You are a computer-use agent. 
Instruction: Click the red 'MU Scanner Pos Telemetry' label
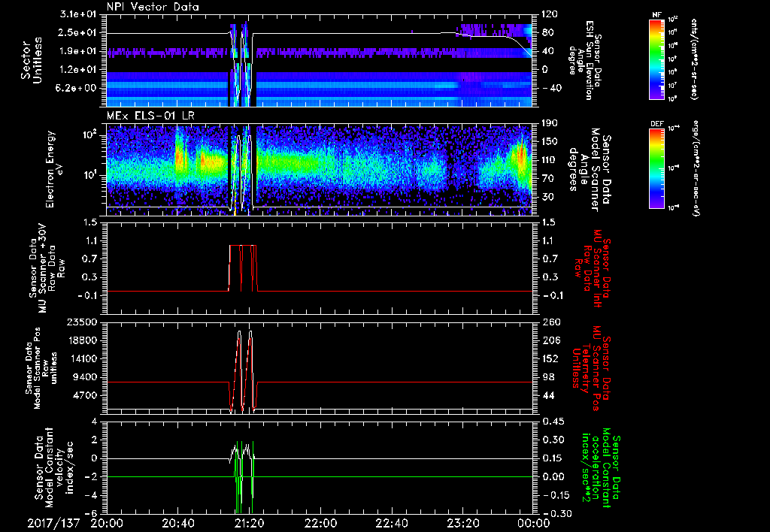[590, 368]
